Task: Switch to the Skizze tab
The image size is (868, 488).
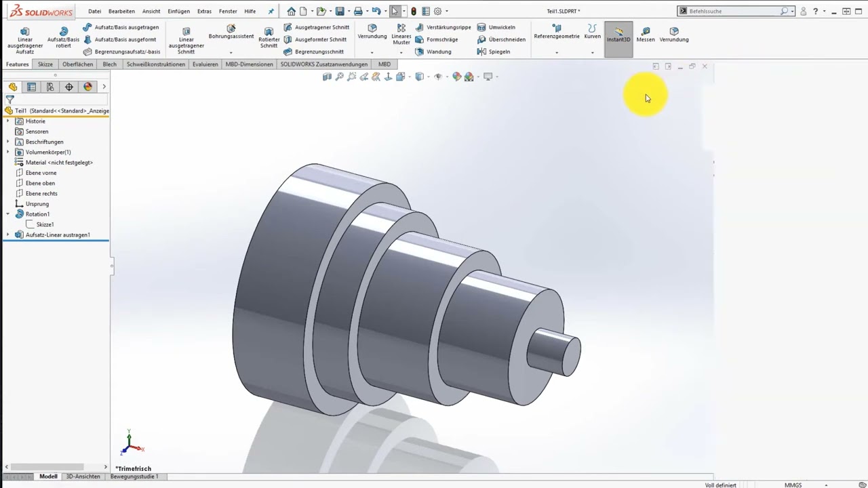Action: coord(45,64)
